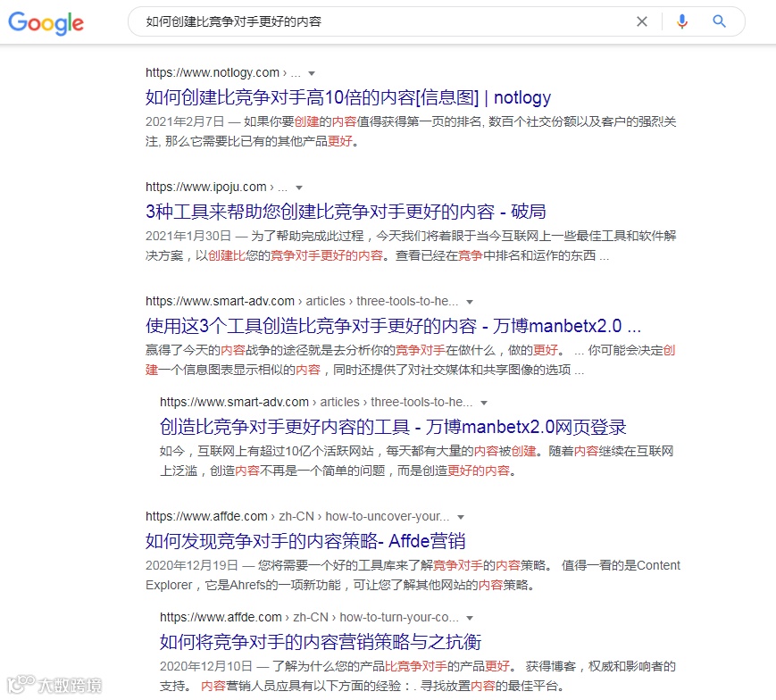Click URL breadcrumb ending three-tools-to-he... above 使用这3个工具
Image resolution: width=776 pixels, height=700 pixels.
(x=302, y=301)
